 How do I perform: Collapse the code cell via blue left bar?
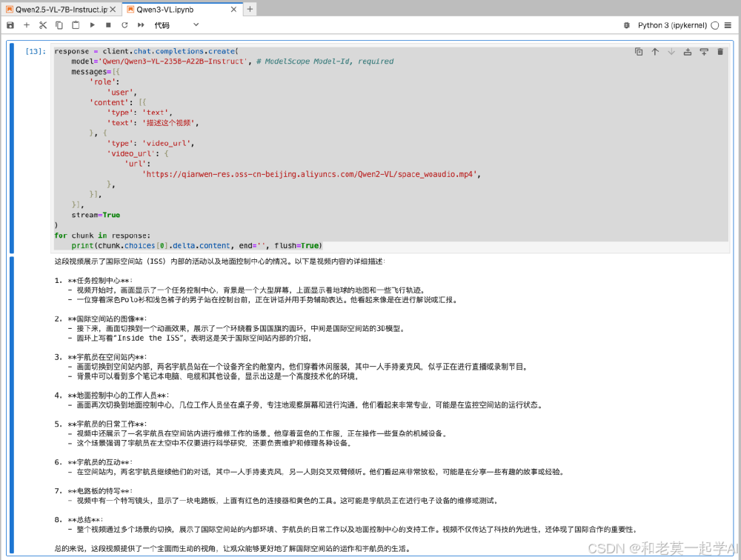[x=12, y=148]
